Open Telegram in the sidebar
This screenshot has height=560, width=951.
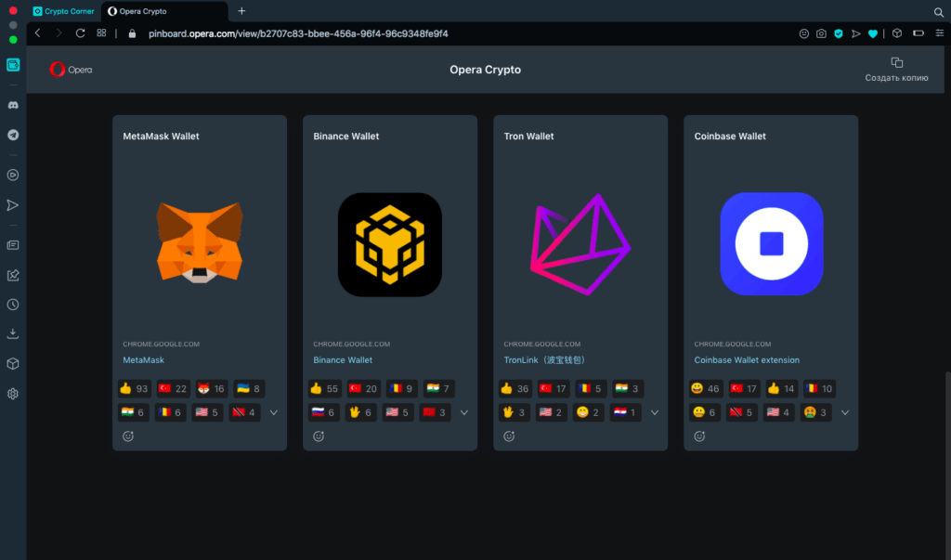13,135
